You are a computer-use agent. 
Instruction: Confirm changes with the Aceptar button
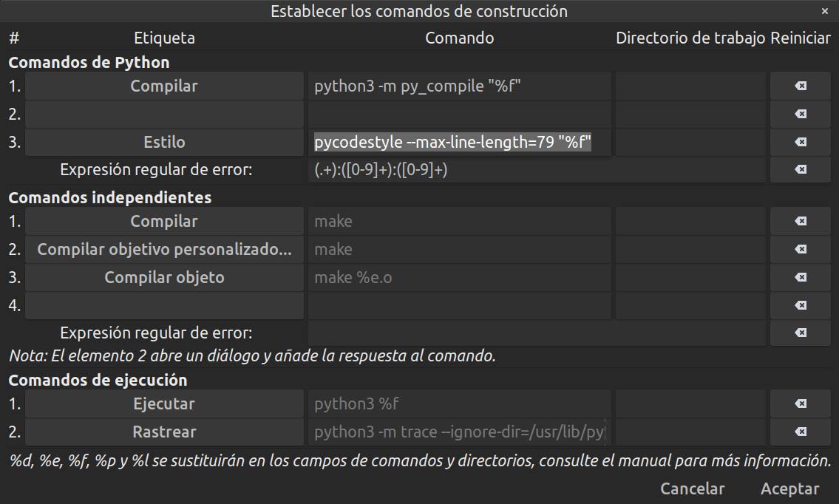[789, 488]
